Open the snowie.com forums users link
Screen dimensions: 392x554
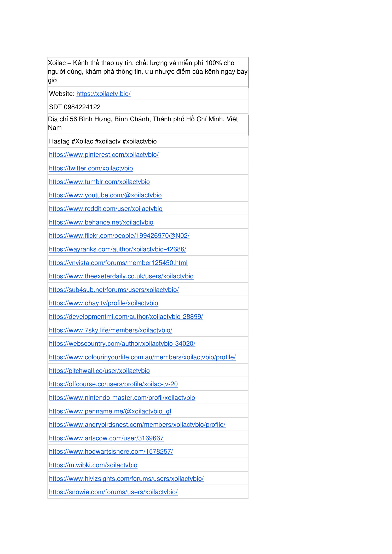click(x=113, y=492)
